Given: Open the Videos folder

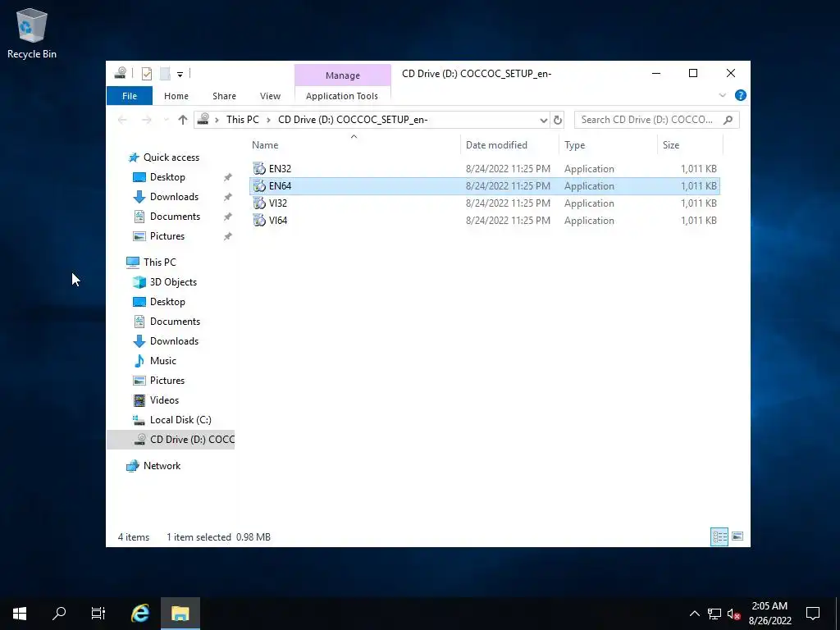Looking at the screenshot, I should coord(164,400).
